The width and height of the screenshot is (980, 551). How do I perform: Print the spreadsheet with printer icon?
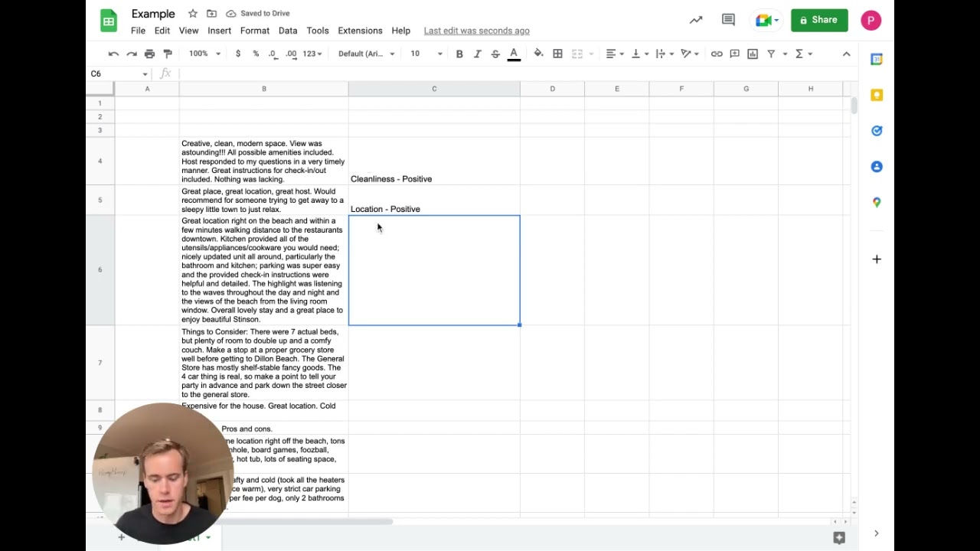tap(149, 54)
